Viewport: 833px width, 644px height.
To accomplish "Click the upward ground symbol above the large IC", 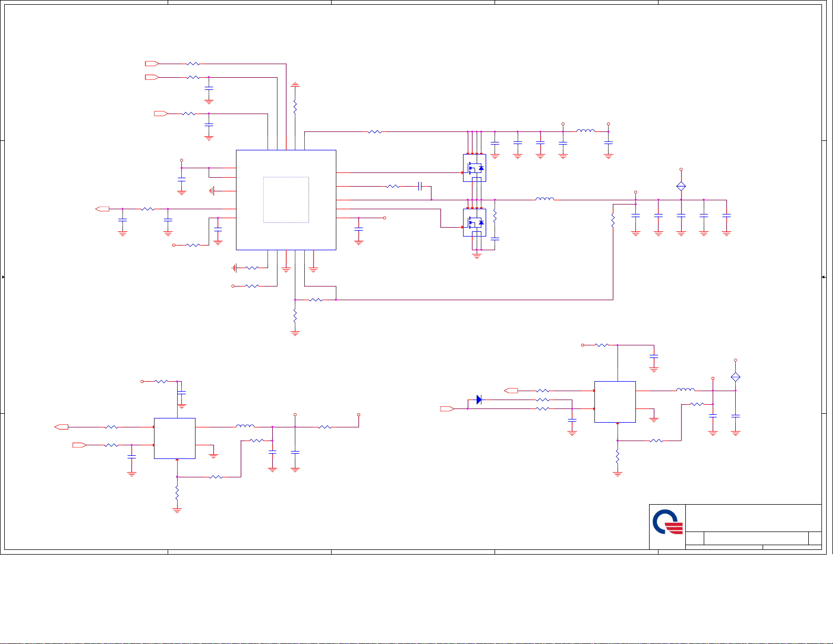I will (295, 84).
